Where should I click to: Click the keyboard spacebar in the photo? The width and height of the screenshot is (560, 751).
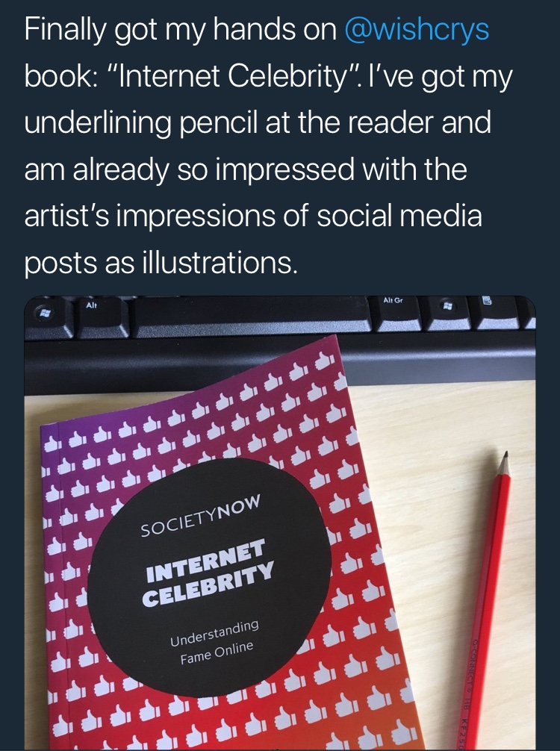click(246, 314)
